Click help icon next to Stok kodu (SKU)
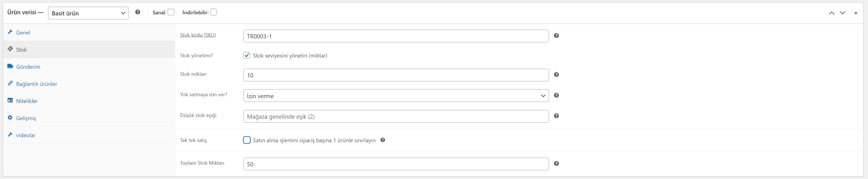Image resolution: width=868 pixels, height=179 pixels. click(x=556, y=36)
